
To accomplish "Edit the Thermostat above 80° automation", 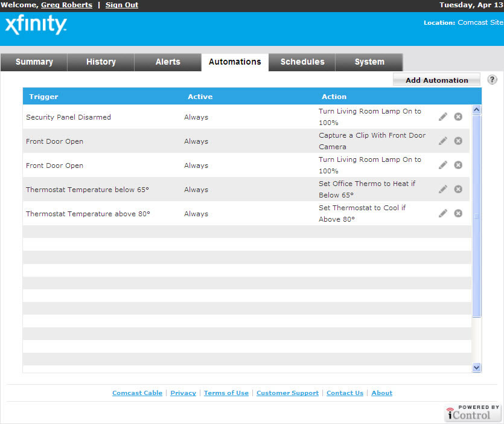I will pyautogui.click(x=443, y=213).
